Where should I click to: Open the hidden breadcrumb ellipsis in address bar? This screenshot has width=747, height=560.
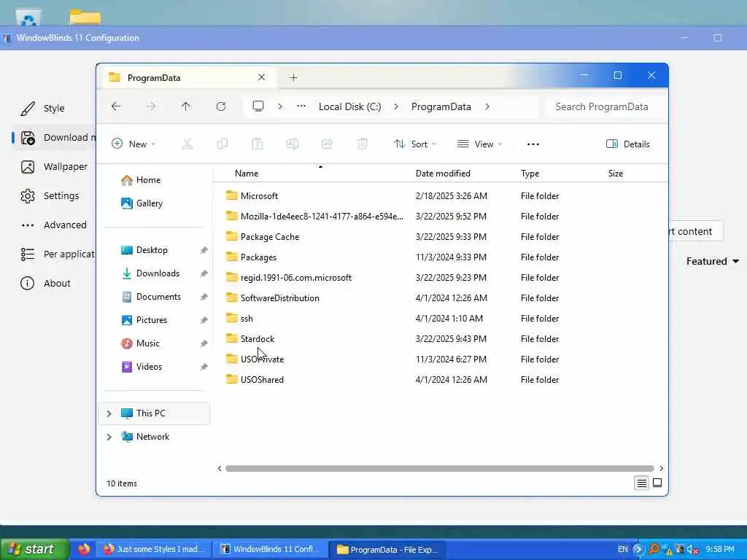pyautogui.click(x=301, y=106)
